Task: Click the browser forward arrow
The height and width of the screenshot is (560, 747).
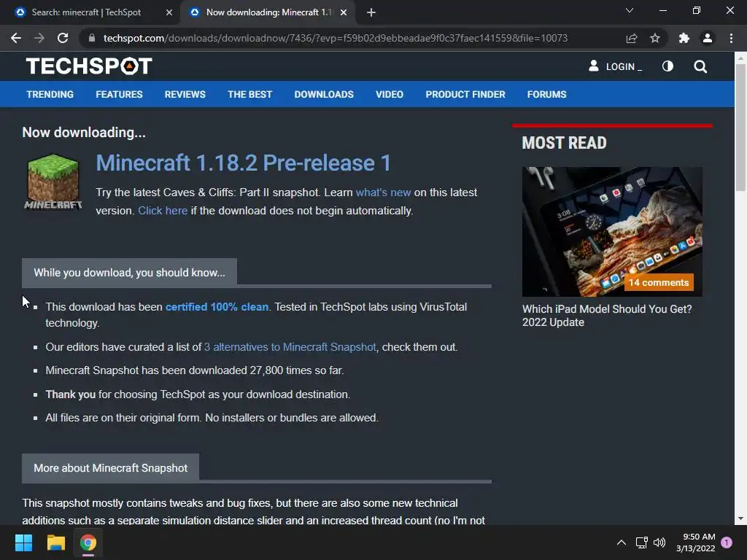Action: pos(39,38)
